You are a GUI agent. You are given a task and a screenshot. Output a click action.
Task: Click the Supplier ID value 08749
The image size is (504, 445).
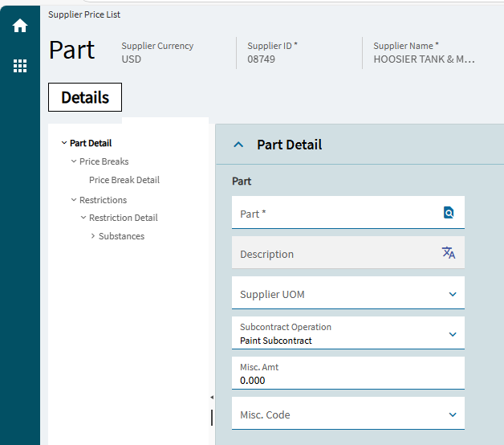(262, 59)
